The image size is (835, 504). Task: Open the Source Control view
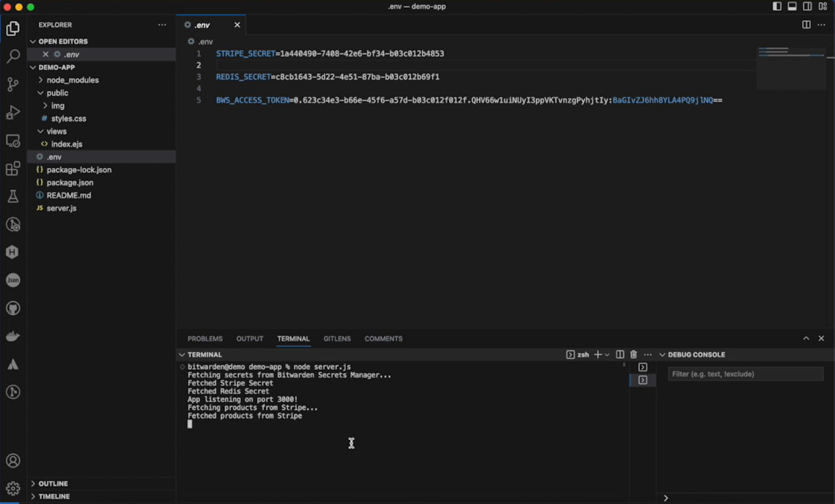[13, 84]
